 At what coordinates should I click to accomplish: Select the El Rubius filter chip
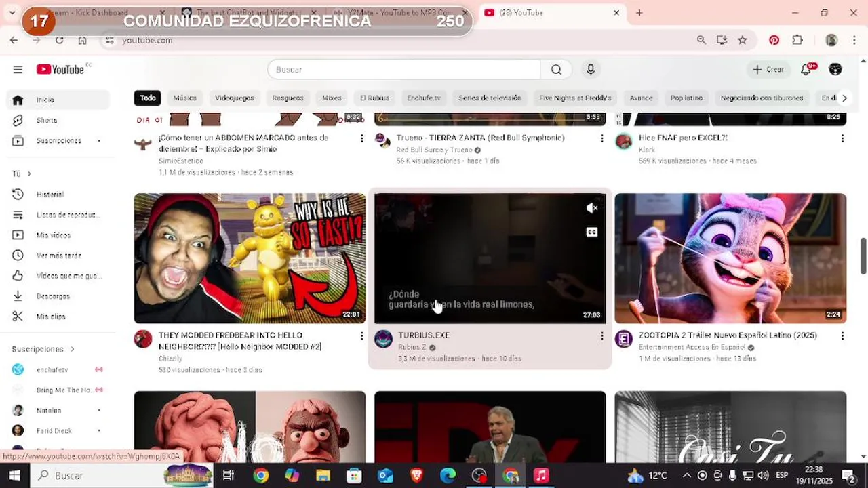click(x=374, y=98)
